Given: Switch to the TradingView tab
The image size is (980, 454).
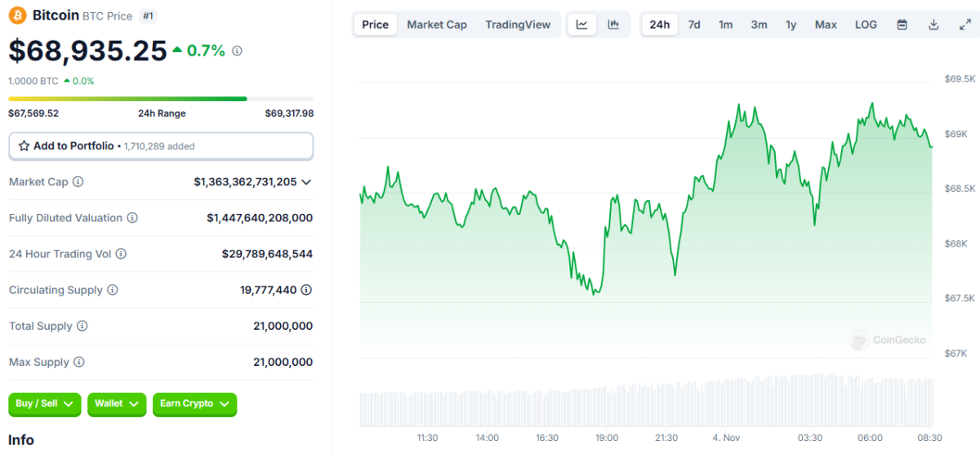Looking at the screenshot, I should tap(518, 24).
